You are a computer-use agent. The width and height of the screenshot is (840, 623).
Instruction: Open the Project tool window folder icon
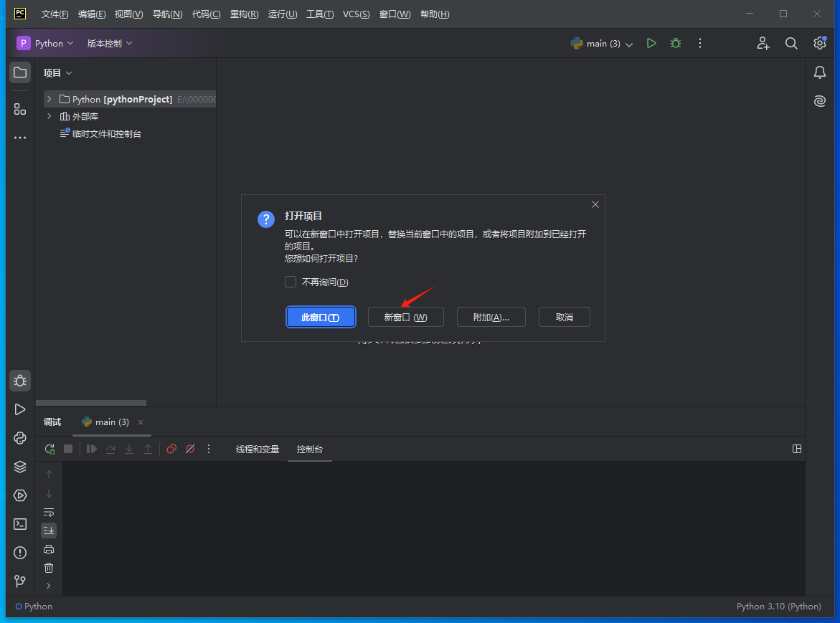point(20,72)
